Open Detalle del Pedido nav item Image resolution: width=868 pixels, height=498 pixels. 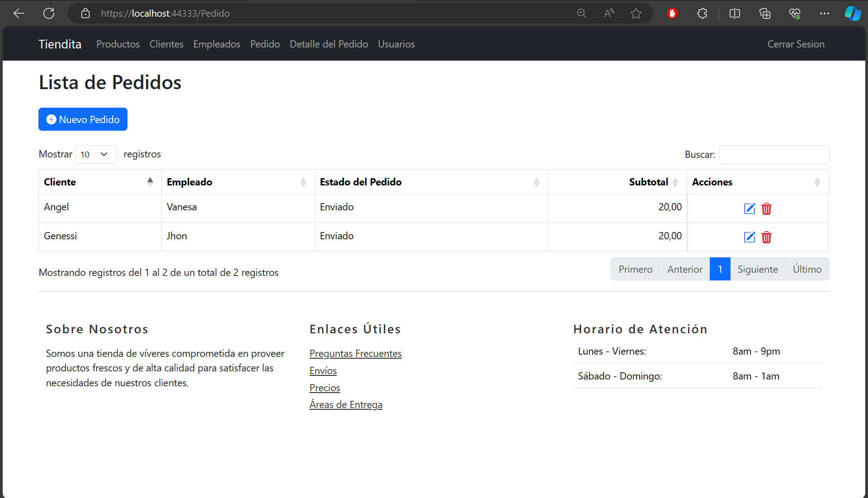(329, 44)
